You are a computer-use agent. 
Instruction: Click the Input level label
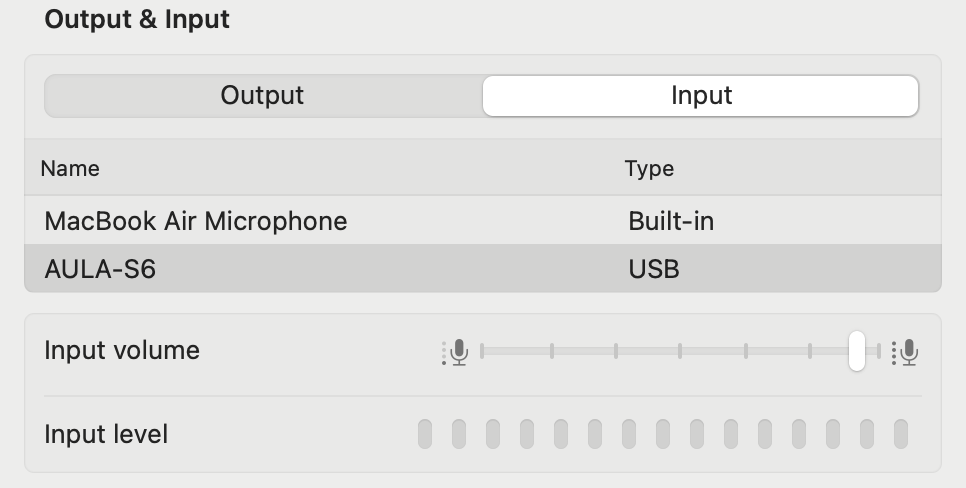[x=106, y=435]
